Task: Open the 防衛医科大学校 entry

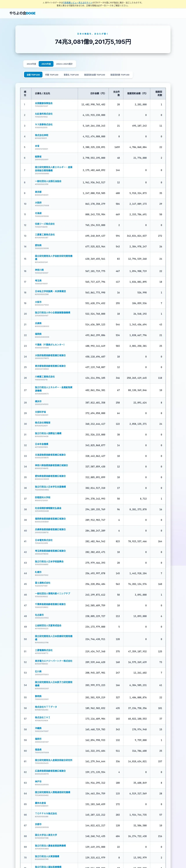Action: pos(43,497)
